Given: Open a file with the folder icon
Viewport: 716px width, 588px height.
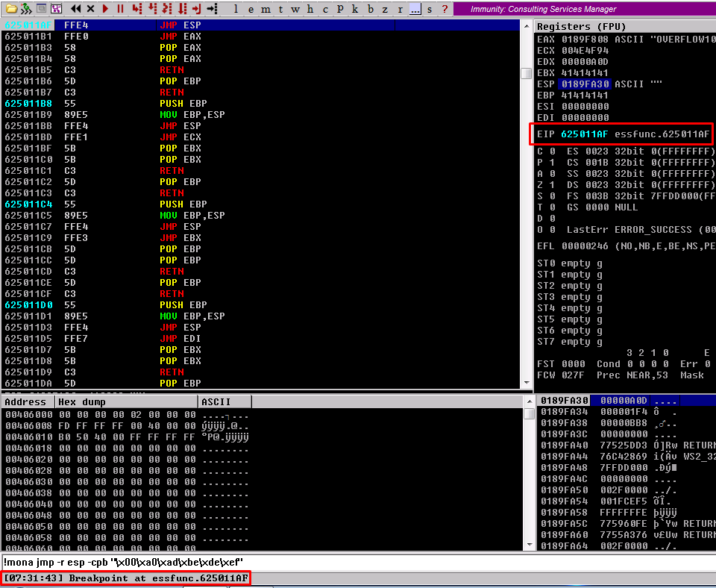Looking at the screenshot, I should coord(11,8).
